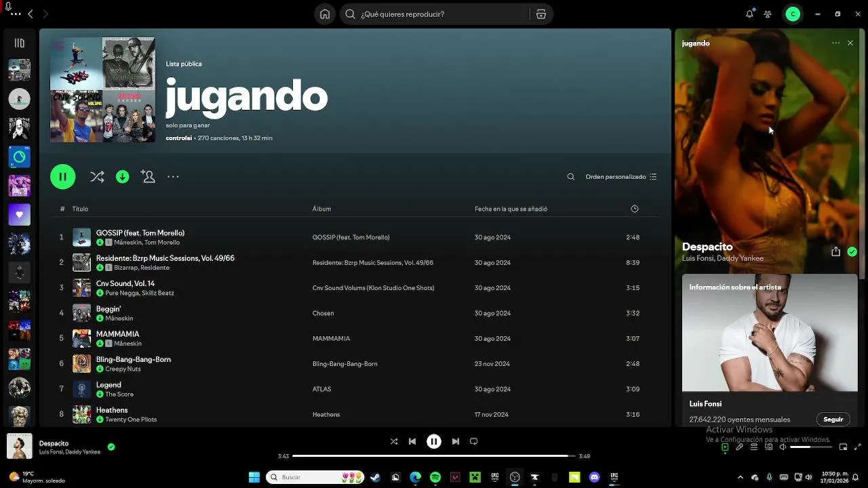Pause the jugando playlist with green button
Screen dimensions: 868x488
point(62,177)
